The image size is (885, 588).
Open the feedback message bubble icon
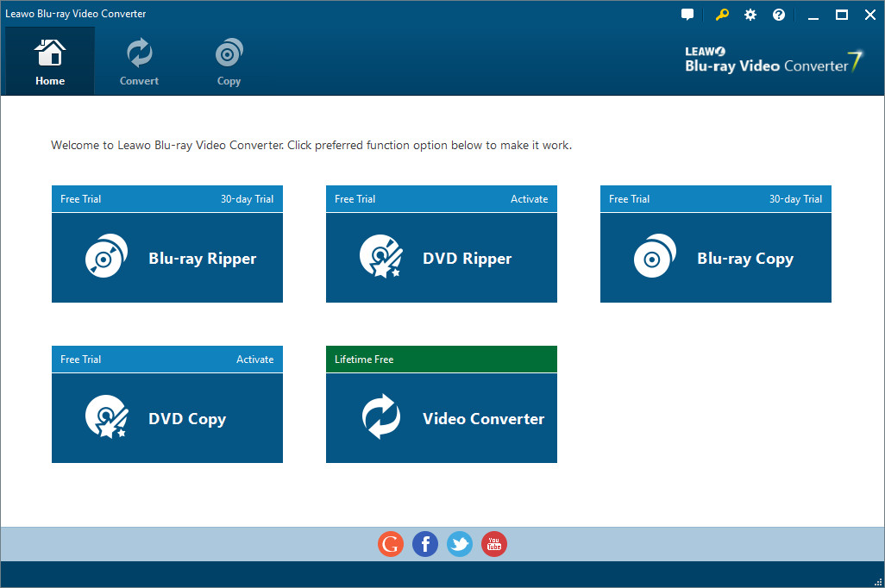tap(687, 14)
